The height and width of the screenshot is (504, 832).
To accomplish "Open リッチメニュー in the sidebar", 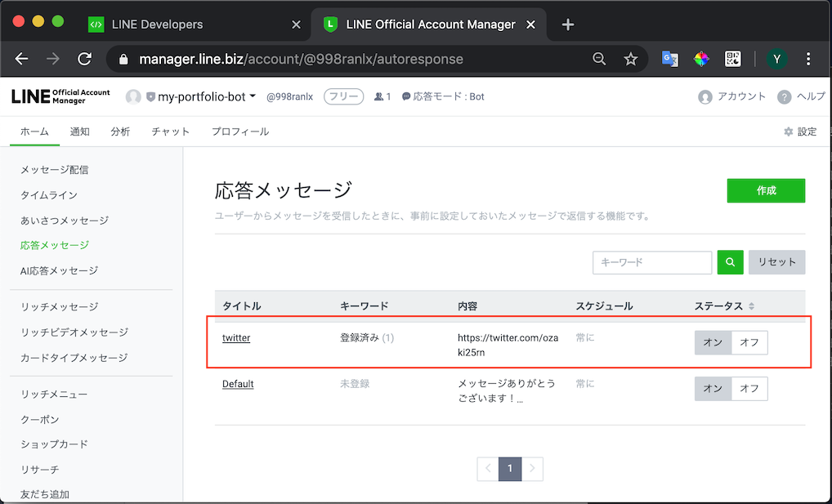I will click(x=54, y=395).
